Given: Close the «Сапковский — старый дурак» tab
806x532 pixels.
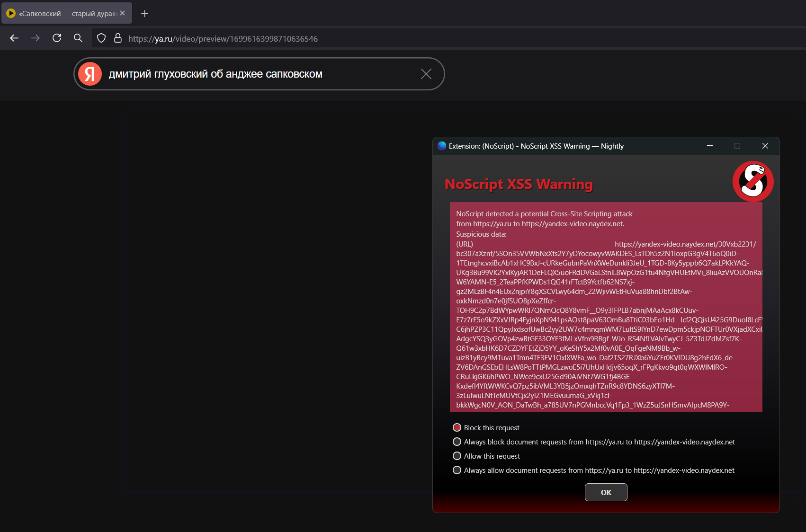Looking at the screenshot, I should click(123, 13).
